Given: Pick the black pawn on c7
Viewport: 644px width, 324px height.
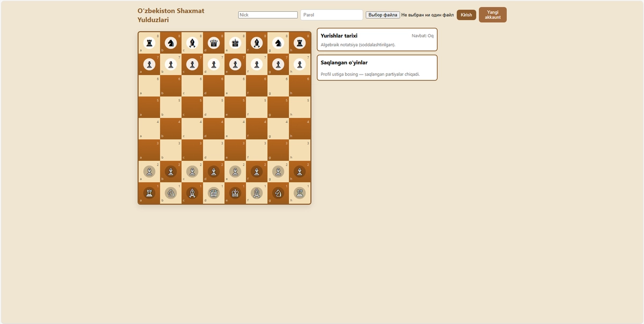Looking at the screenshot, I should tap(192, 64).
